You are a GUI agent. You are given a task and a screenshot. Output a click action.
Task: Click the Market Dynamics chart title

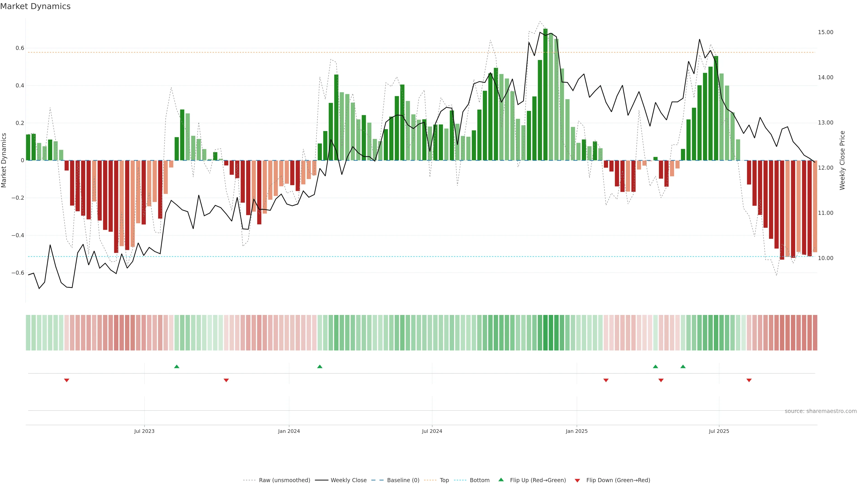[35, 6]
